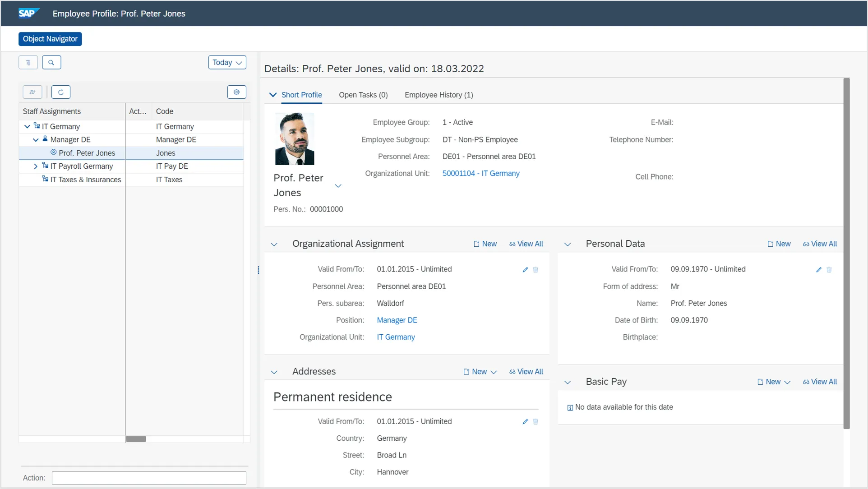
Task: Click inside the Action input field
Action: tap(149, 478)
